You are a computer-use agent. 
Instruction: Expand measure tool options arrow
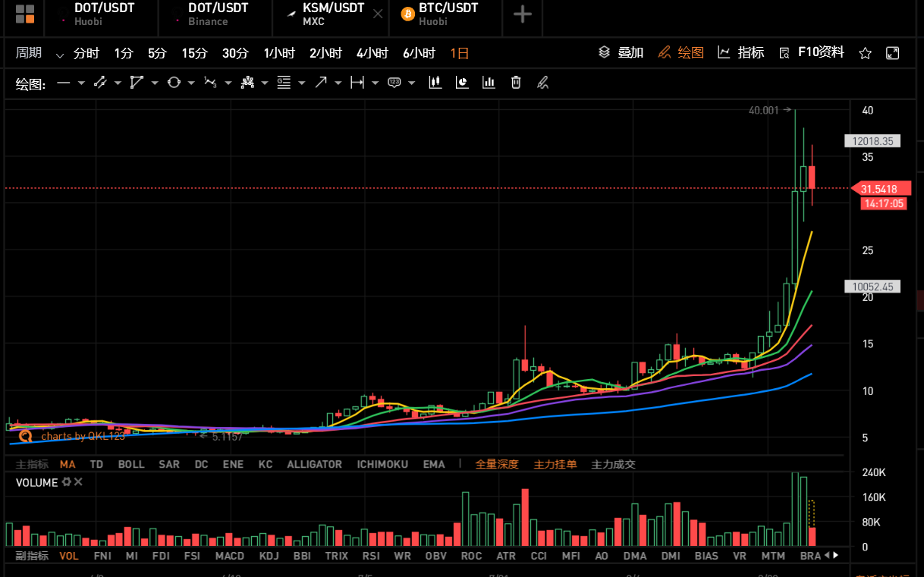[x=376, y=83]
